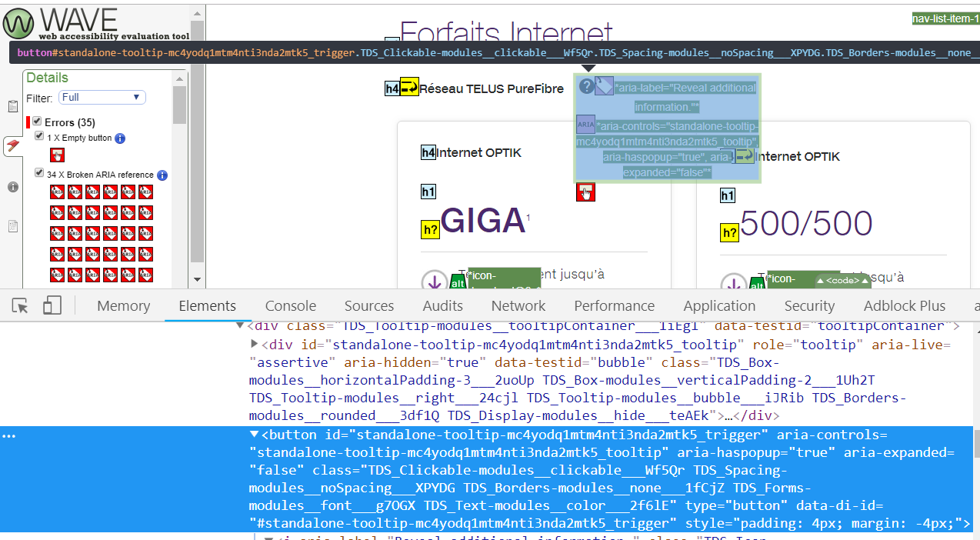Image resolution: width=980 pixels, height=540 pixels.
Task: Activate DevTools inspect element picker
Action: click(20, 306)
